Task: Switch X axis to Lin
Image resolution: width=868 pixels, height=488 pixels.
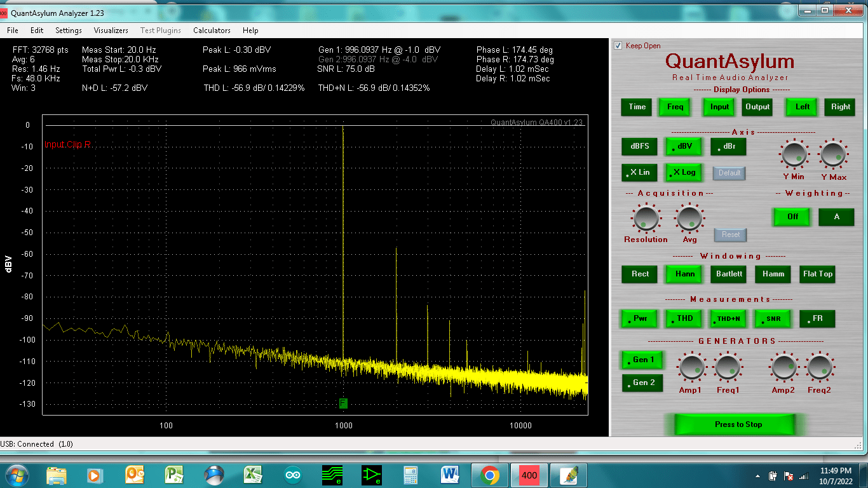Action: (640, 172)
